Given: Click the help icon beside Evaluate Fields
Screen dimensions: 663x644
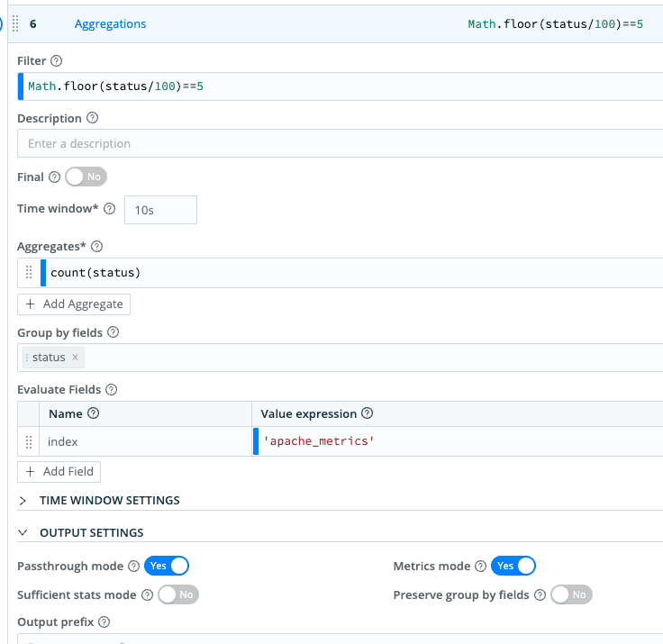Looking at the screenshot, I should pos(111,390).
